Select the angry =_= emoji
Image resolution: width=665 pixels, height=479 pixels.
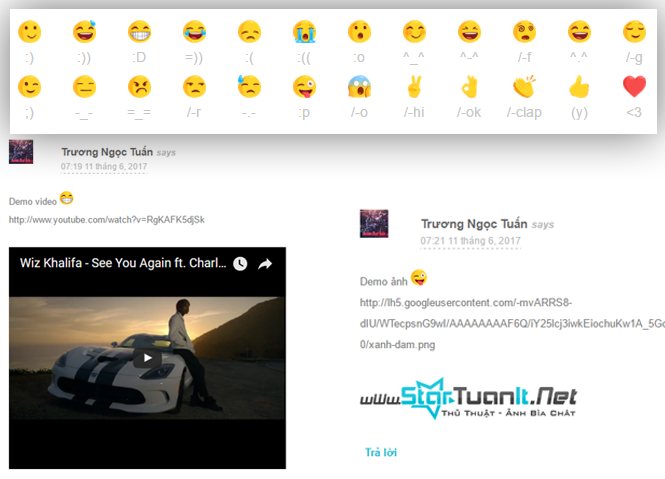click(140, 87)
